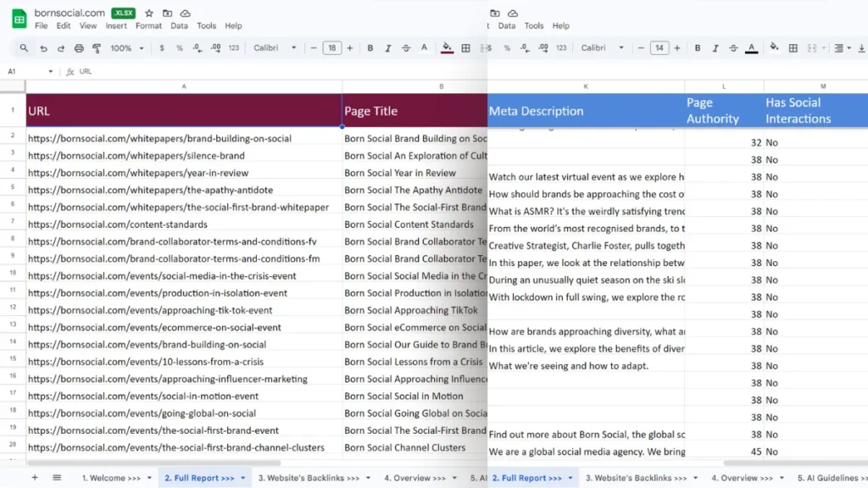Click the search menus magnifier icon

pos(24,48)
